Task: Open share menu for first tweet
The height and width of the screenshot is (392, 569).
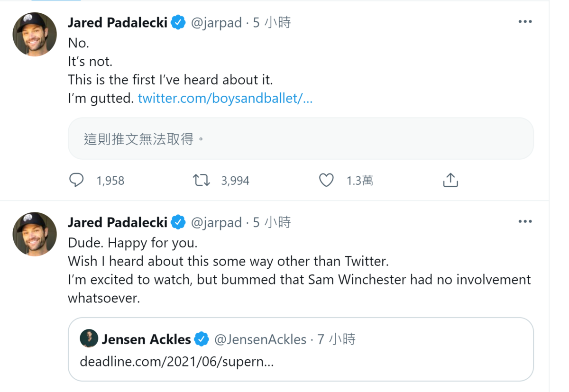Action: click(x=450, y=180)
